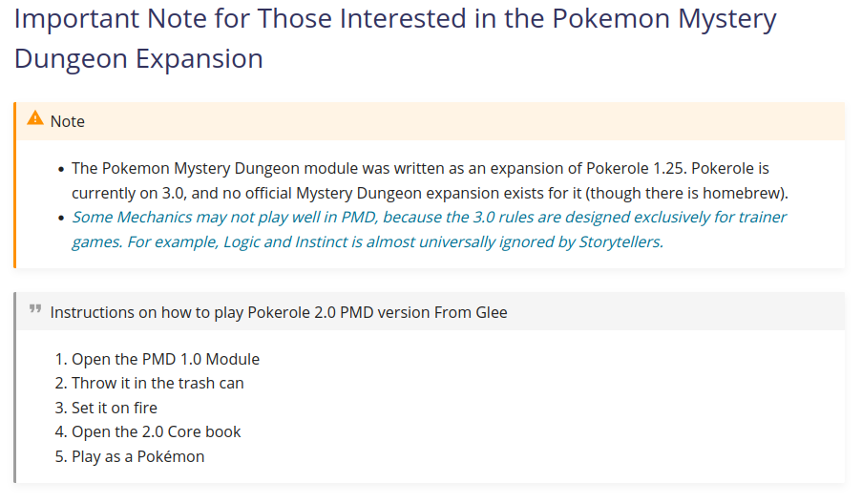Open the teal "Some Mechanics" italic link
This screenshot has height=504, width=862.
coord(131,217)
